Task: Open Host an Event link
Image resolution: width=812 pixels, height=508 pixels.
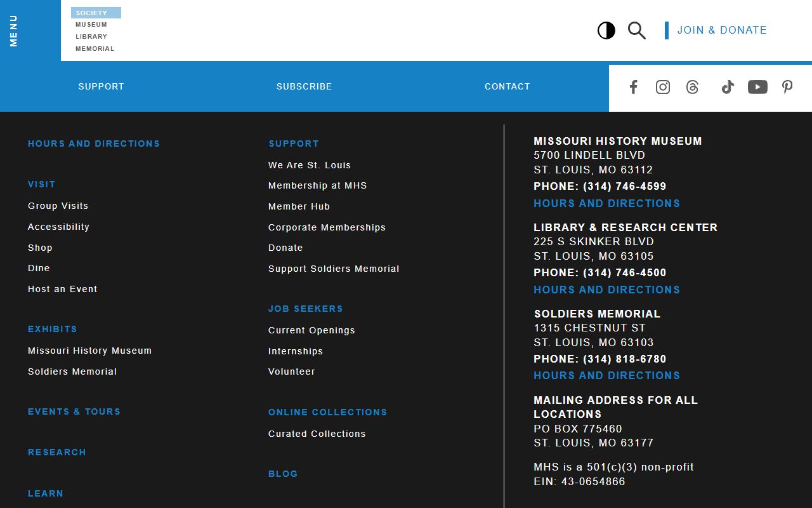Action: click(x=63, y=289)
